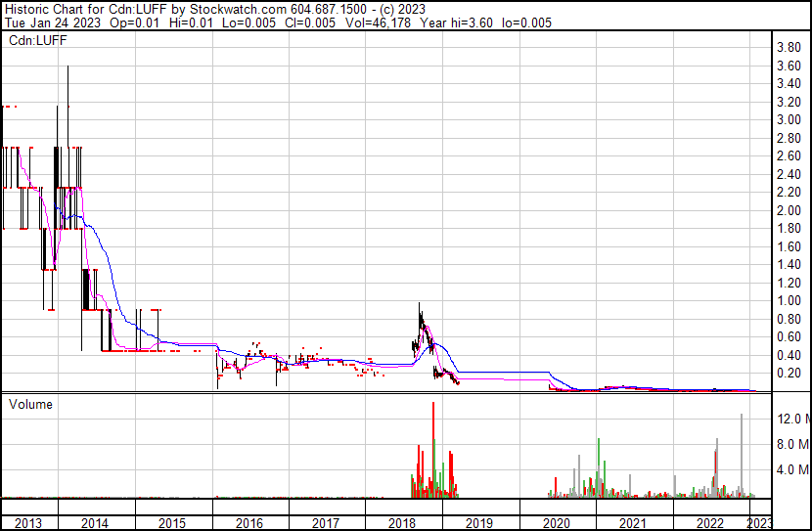Select the 2016 year label on timeline
This screenshot has width=812, height=531.
(x=249, y=523)
